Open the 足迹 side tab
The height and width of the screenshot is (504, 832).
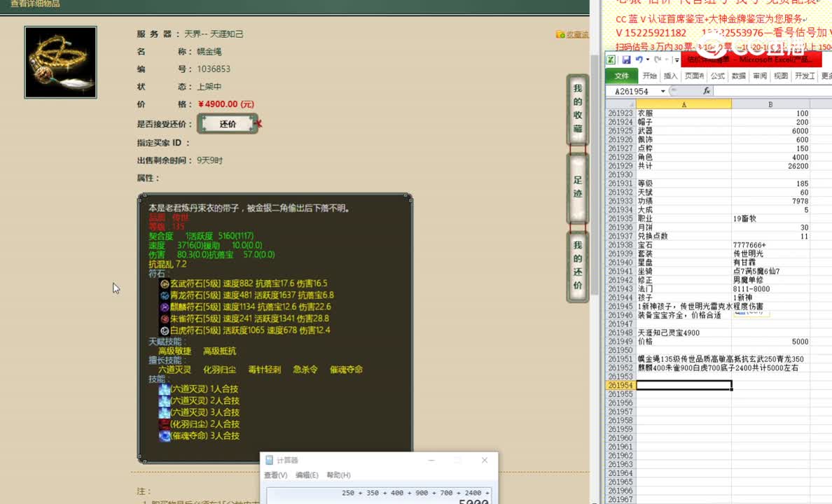pos(577,187)
